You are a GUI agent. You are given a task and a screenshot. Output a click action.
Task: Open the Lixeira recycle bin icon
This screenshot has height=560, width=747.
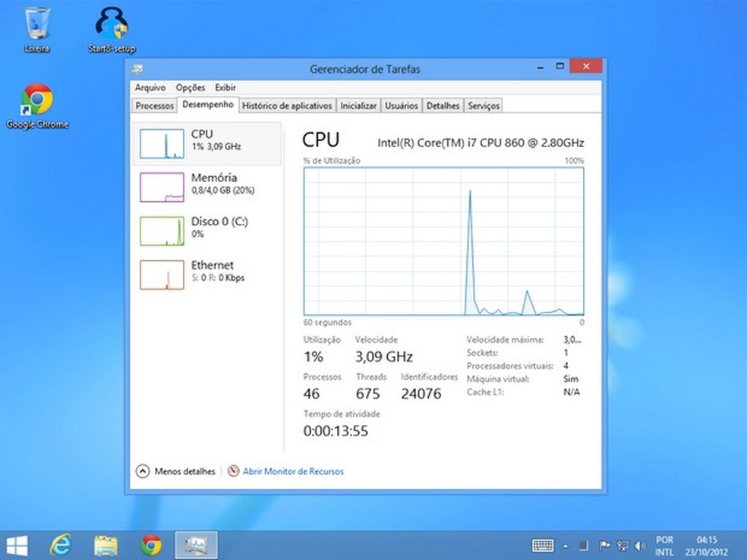tap(36, 30)
